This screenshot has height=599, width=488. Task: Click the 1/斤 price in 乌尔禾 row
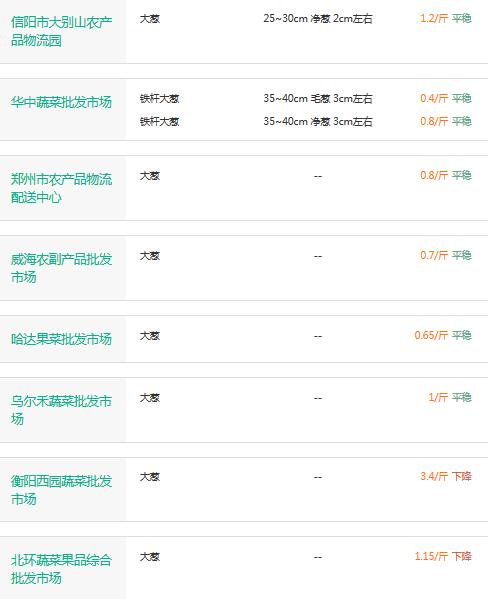click(438, 397)
